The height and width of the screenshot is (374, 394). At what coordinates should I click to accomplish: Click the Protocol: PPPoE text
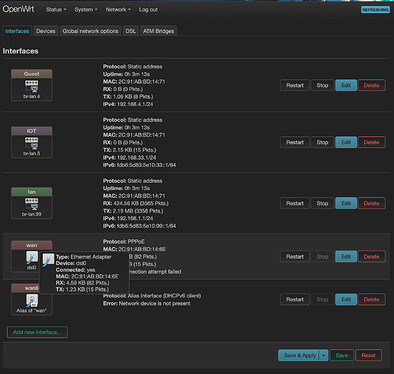point(124,242)
